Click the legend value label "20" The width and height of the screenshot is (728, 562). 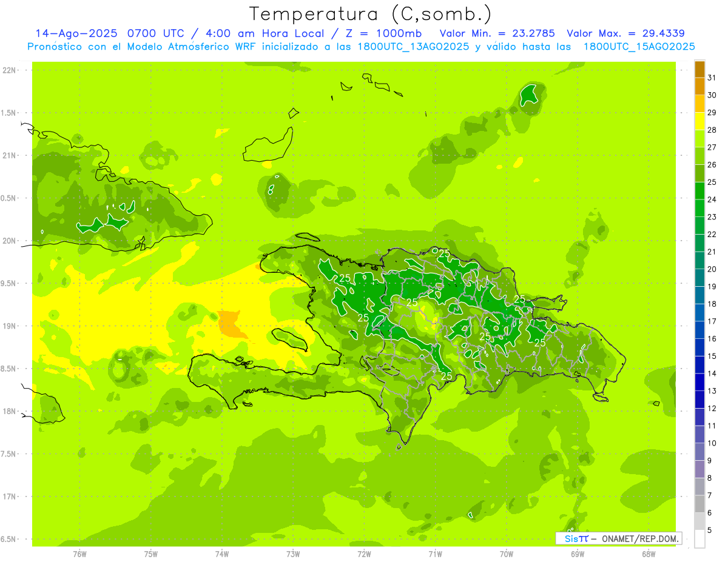click(712, 269)
